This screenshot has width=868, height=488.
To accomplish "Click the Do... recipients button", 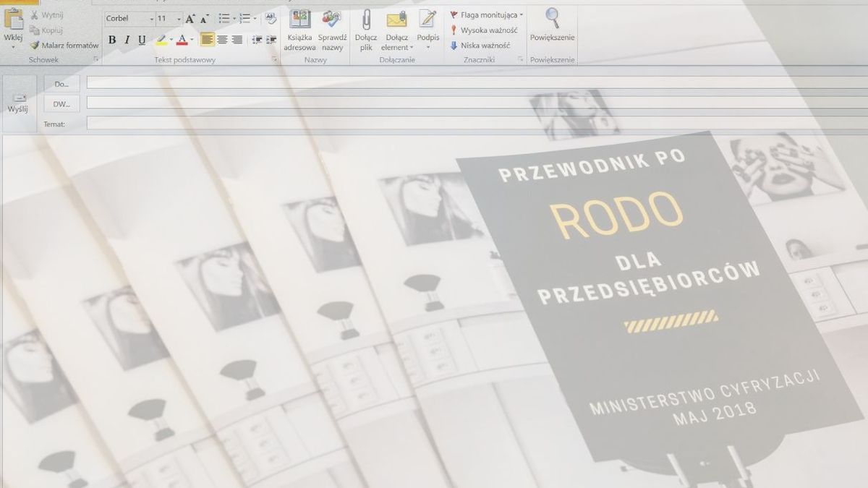I will [61, 84].
